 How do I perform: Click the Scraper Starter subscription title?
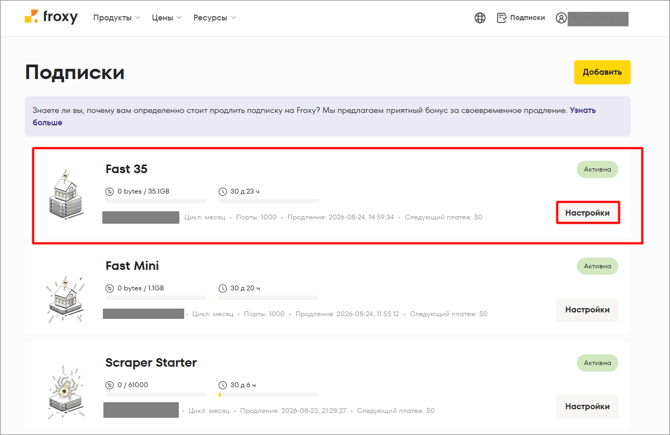pos(151,363)
